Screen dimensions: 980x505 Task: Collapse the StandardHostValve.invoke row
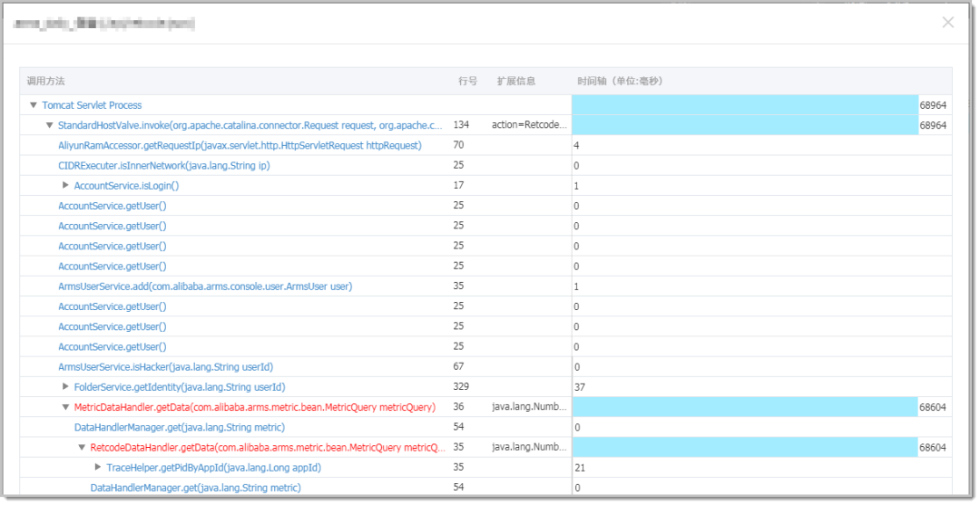(x=50, y=125)
